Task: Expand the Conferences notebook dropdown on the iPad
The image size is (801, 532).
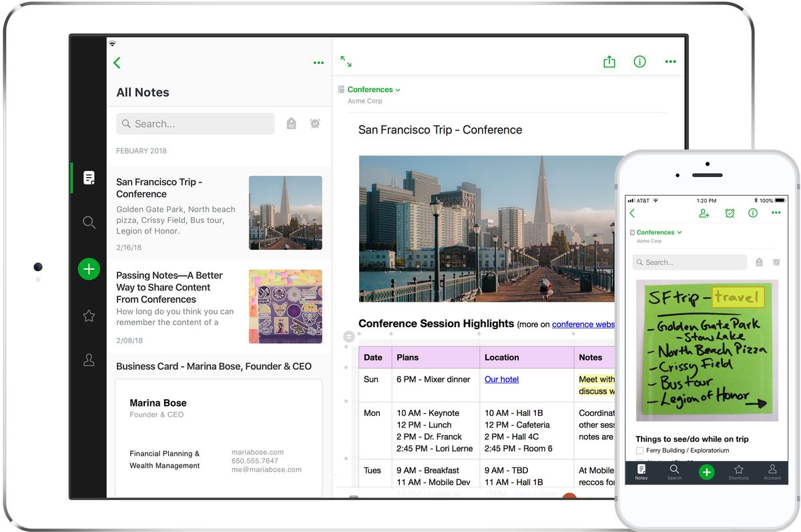Action: (x=398, y=89)
